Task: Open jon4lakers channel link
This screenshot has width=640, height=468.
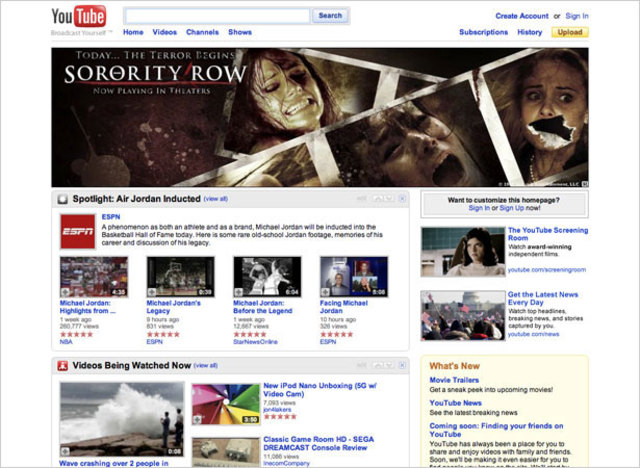Action: click(x=277, y=410)
